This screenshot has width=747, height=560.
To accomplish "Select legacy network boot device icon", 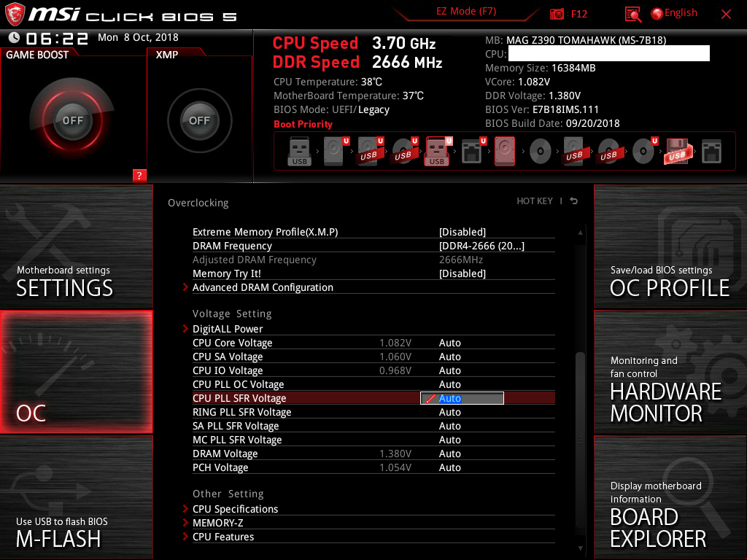I will [x=712, y=152].
